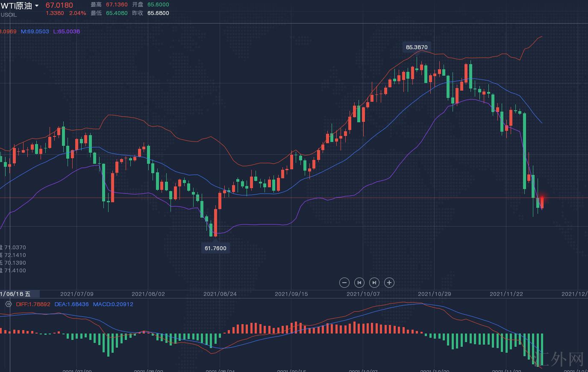Click the L:65.0038 Bollinger lower label

[66, 32]
